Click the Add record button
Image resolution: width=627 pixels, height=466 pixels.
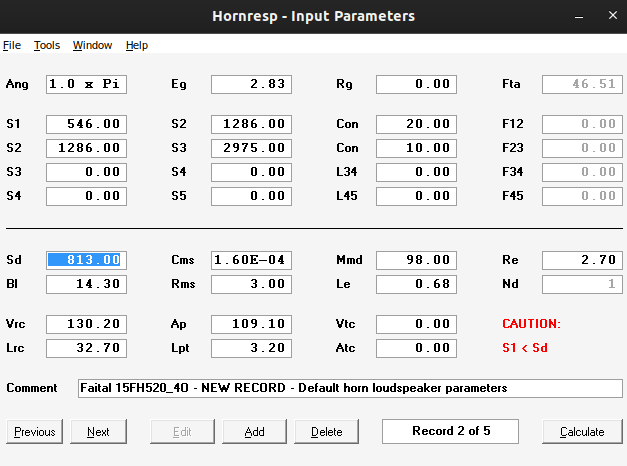click(254, 432)
